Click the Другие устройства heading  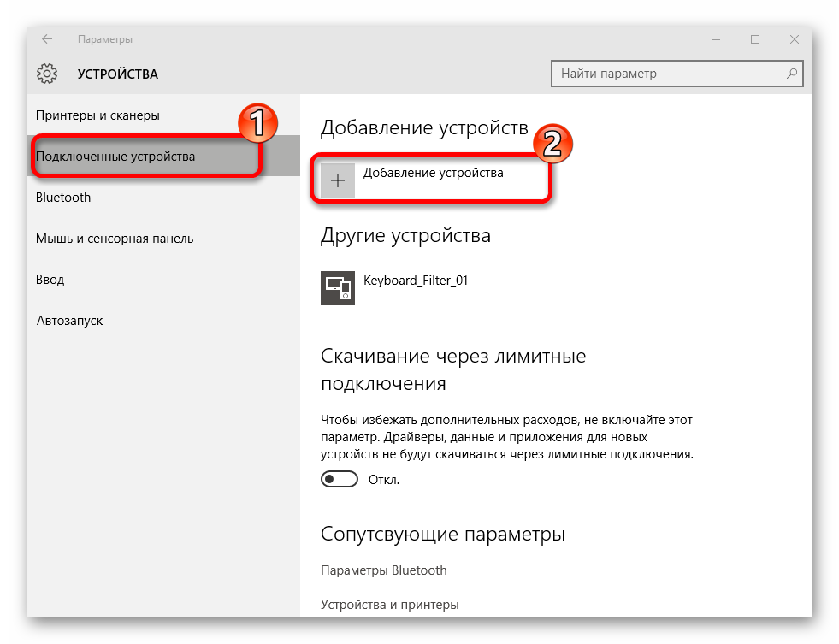[405, 236]
